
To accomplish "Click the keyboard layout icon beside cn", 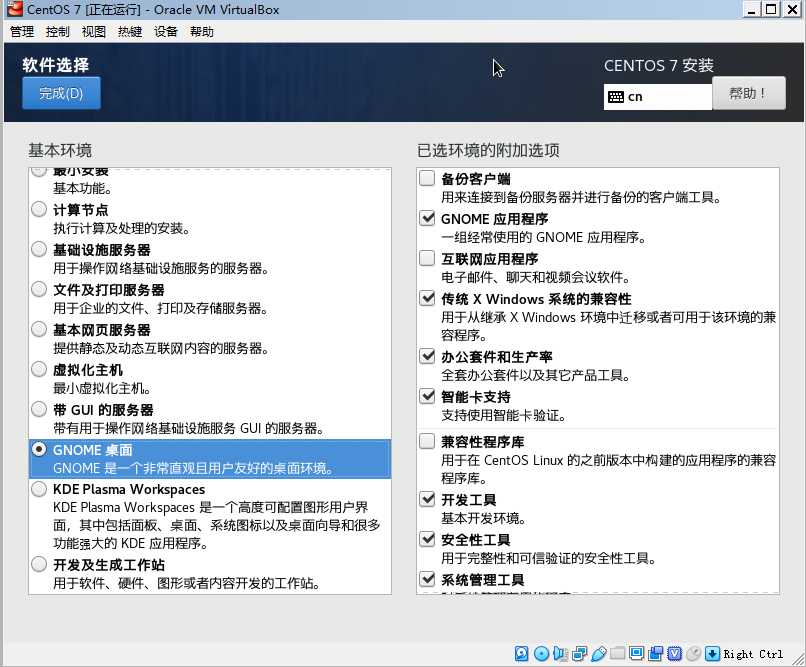I will [616, 97].
